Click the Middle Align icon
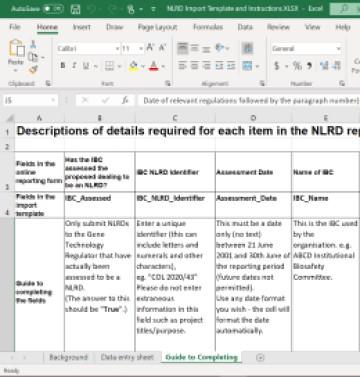360x377 pixels. (195, 48)
